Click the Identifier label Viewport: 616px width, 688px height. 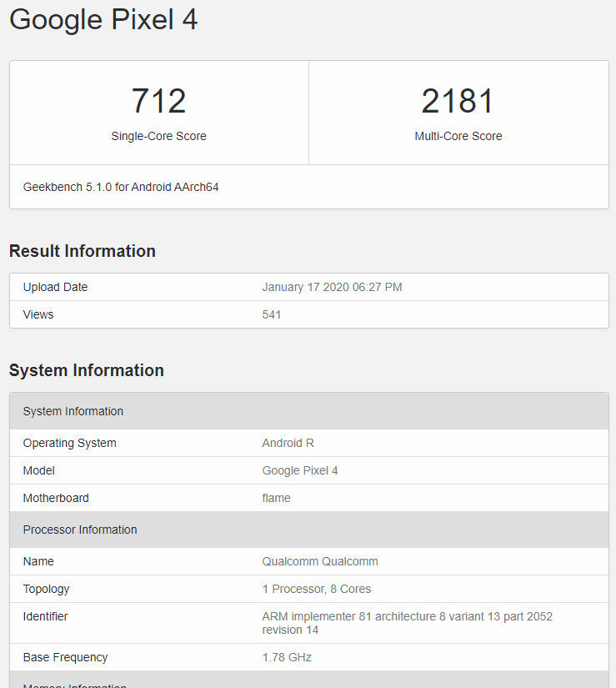(x=45, y=616)
